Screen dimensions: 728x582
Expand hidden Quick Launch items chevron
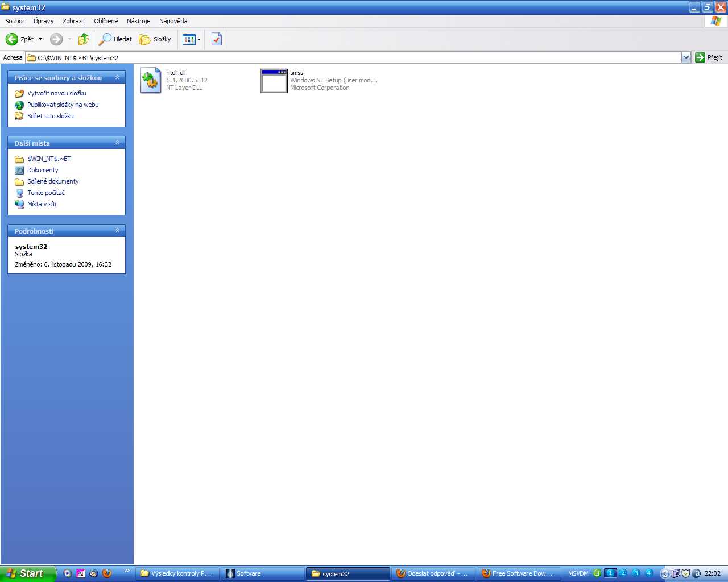(x=127, y=571)
